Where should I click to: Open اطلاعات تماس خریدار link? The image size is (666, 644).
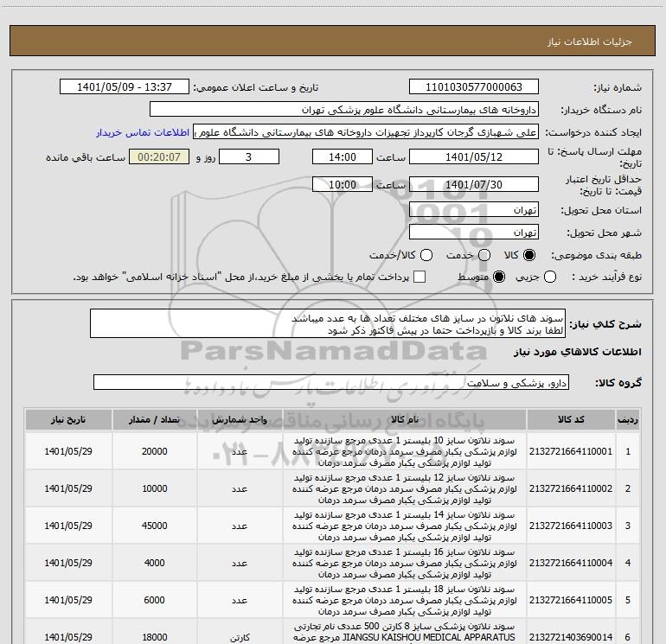(x=143, y=132)
